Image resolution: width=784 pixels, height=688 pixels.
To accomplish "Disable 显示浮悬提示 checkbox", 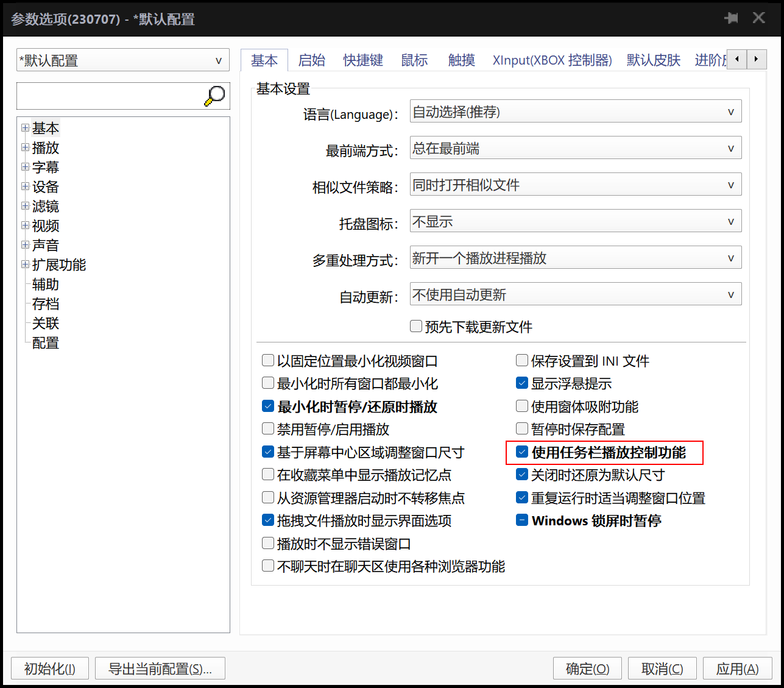I will tap(522, 383).
